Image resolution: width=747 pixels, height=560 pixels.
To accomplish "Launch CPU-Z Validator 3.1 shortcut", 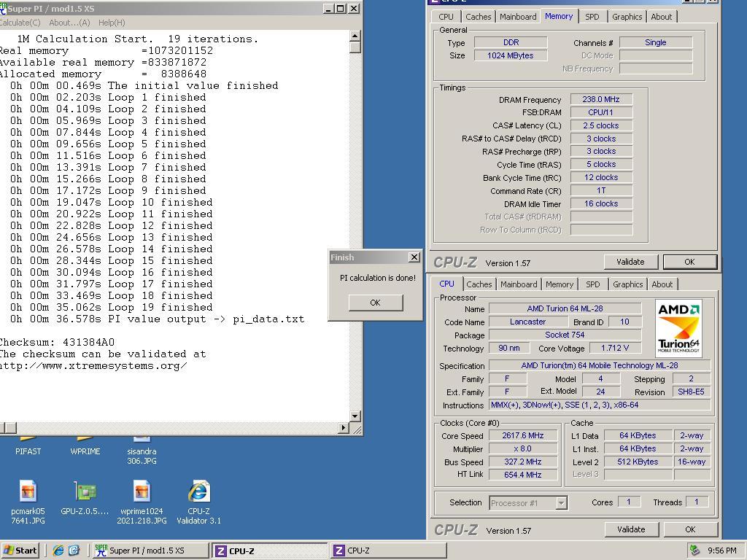I will click(x=198, y=502).
